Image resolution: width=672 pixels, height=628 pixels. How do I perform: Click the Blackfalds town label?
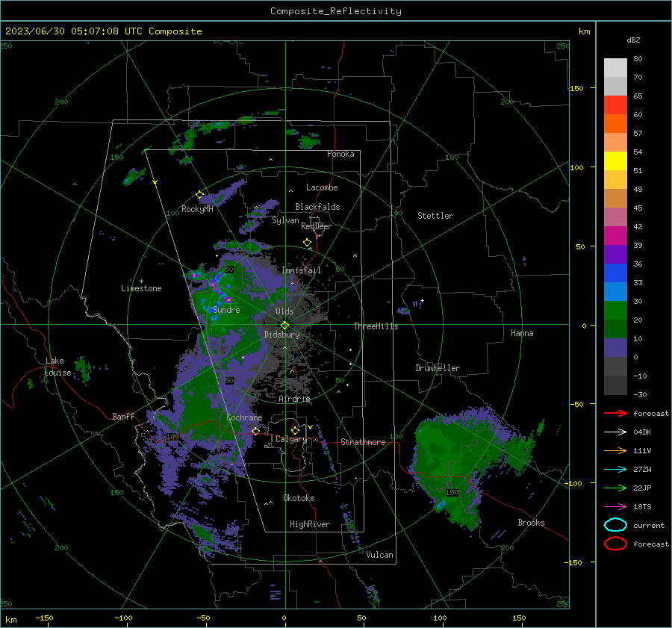click(317, 207)
